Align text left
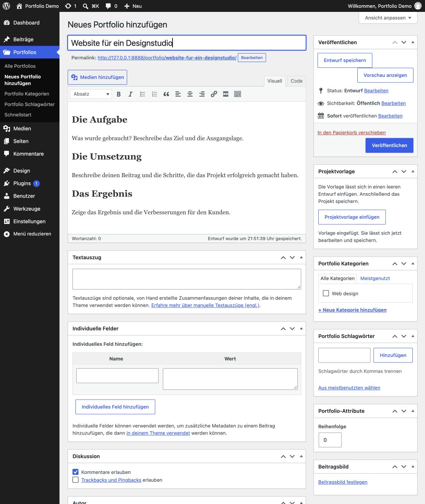 [x=178, y=94]
